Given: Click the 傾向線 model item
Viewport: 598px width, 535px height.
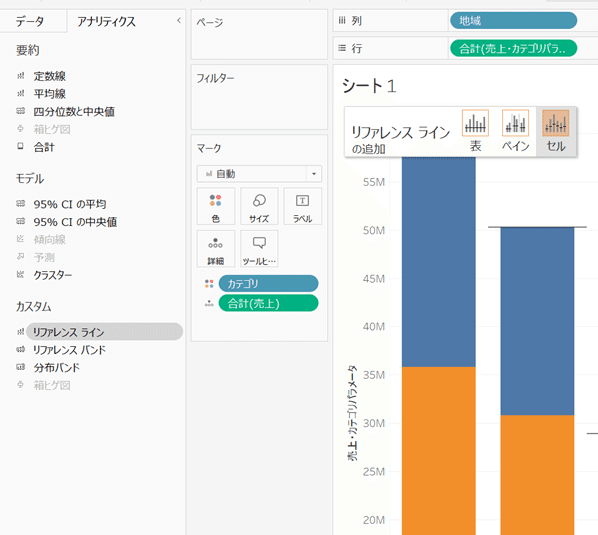Looking at the screenshot, I should pyautogui.click(x=50, y=239).
